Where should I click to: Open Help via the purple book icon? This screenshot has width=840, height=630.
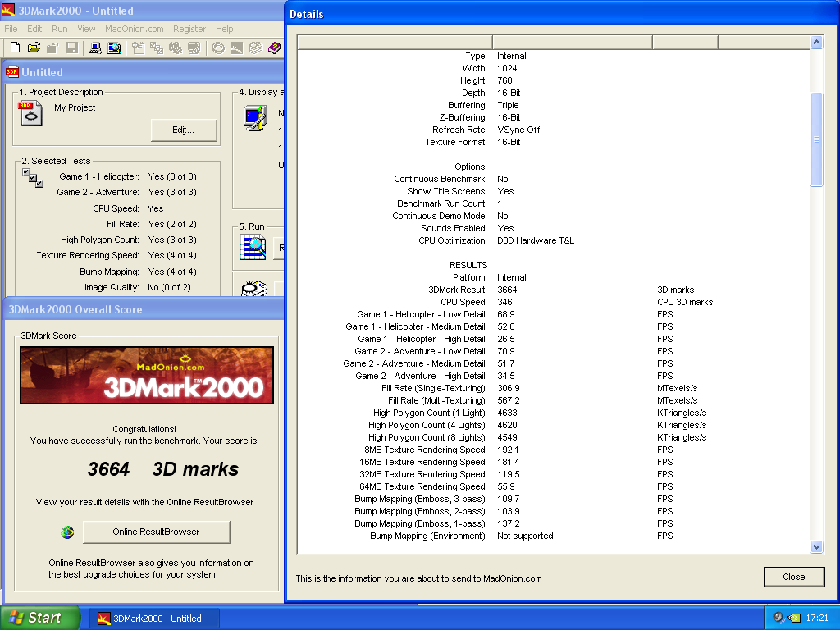click(x=274, y=48)
